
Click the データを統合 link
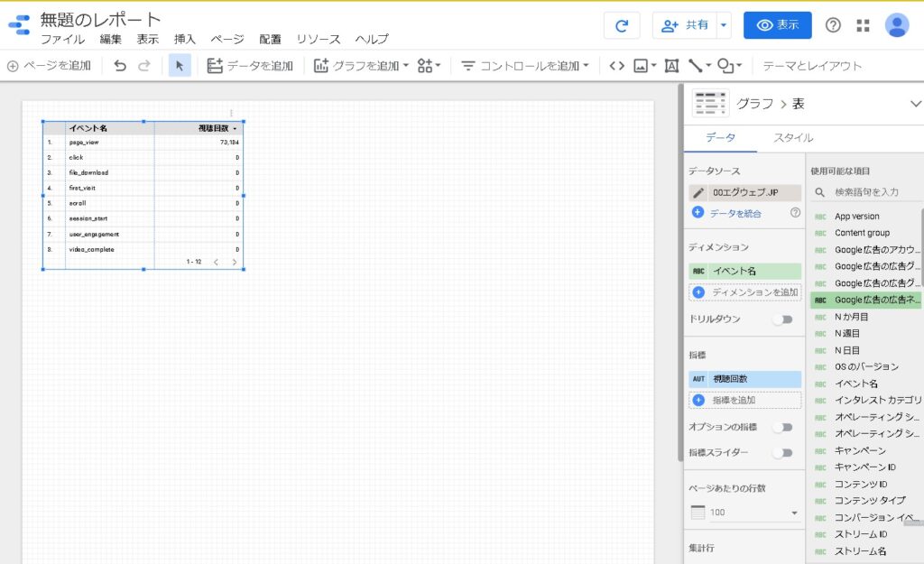click(735, 213)
